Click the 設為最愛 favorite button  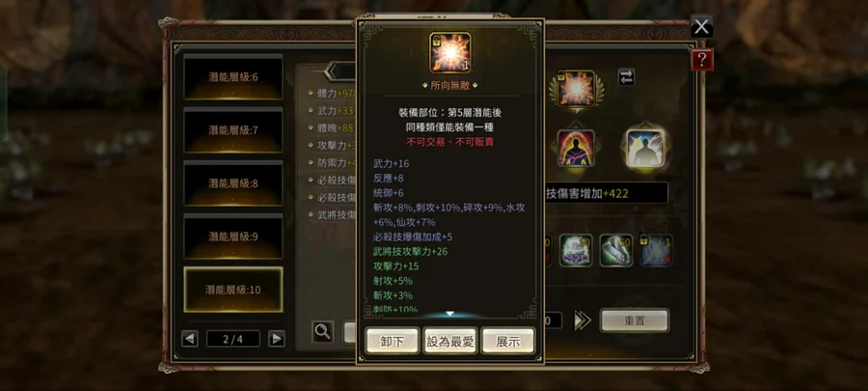coord(450,341)
